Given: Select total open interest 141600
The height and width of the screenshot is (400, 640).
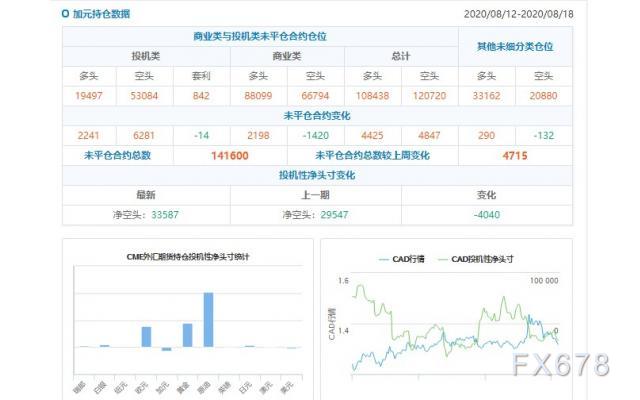Looking at the screenshot, I should click(230, 156).
